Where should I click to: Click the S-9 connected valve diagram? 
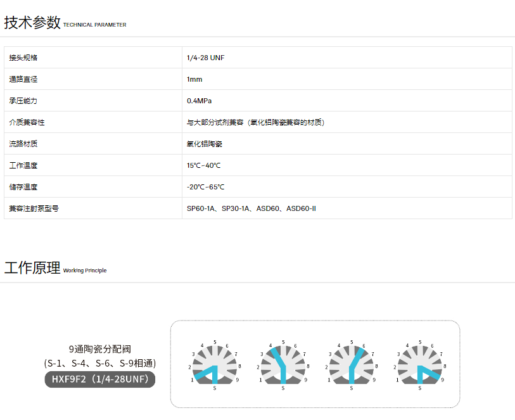pyautogui.click(x=419, y=364)
